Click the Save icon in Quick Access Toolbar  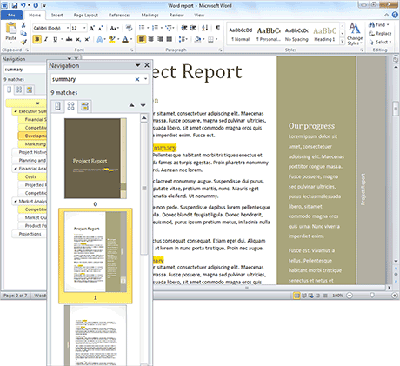tap(14, 6)
